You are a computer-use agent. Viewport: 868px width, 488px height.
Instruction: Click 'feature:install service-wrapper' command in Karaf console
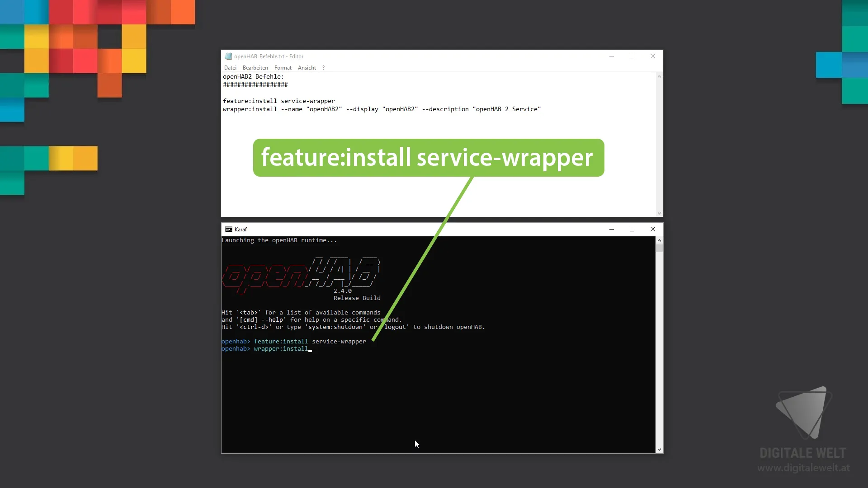click(x=310, y=342)
